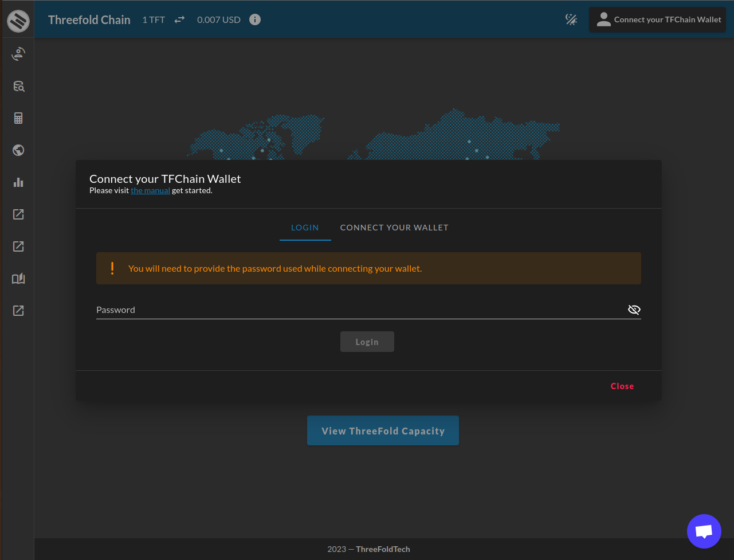Toggle password visibility eye icon

click(634, 310)
